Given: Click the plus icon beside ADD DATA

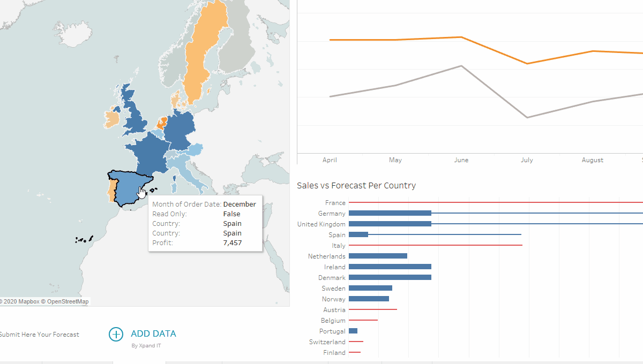Looking at the screenshot, I should coord(116,334).
